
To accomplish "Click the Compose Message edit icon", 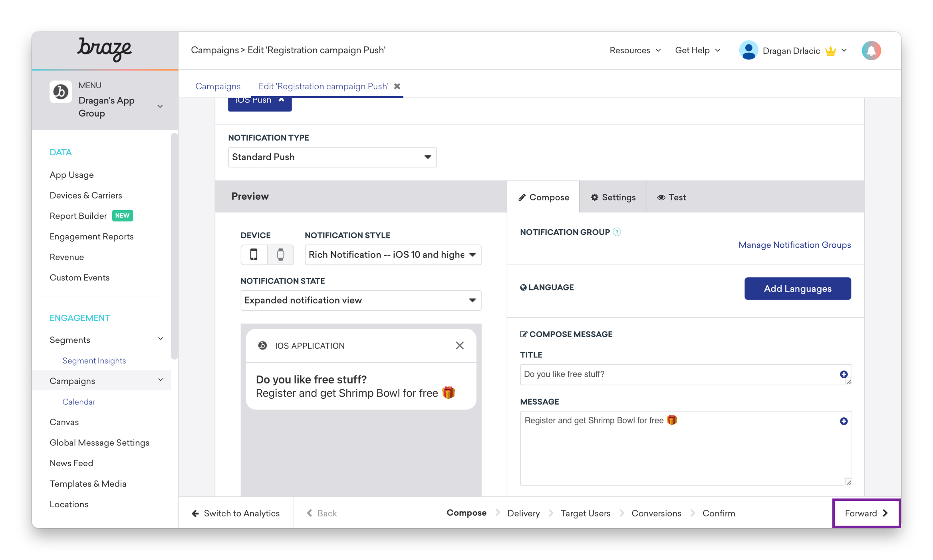I will [x=524, y=334].
